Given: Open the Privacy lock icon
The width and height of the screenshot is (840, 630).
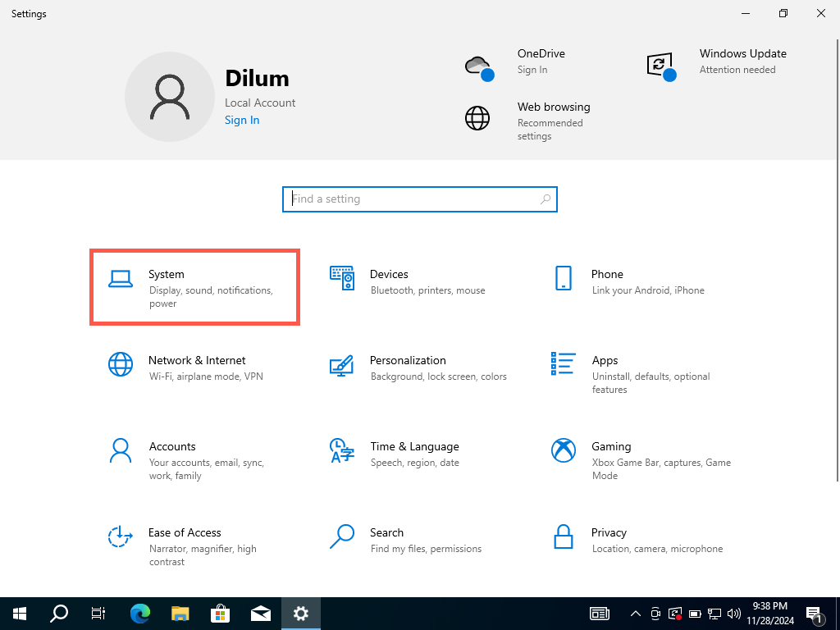Looking at the screenshot, I should click(x=564, y=536).
